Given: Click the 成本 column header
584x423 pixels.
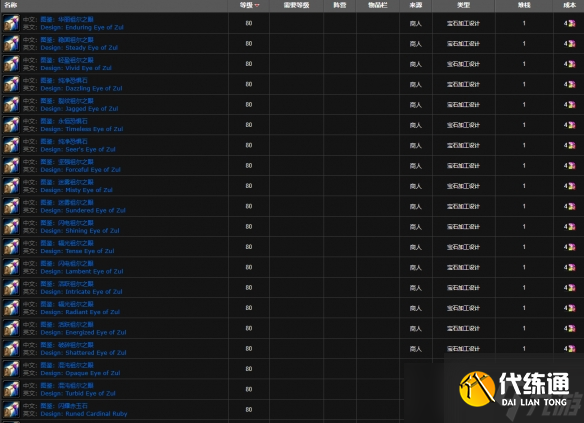Looking at the screenshot, I should [x=569, y=5].
